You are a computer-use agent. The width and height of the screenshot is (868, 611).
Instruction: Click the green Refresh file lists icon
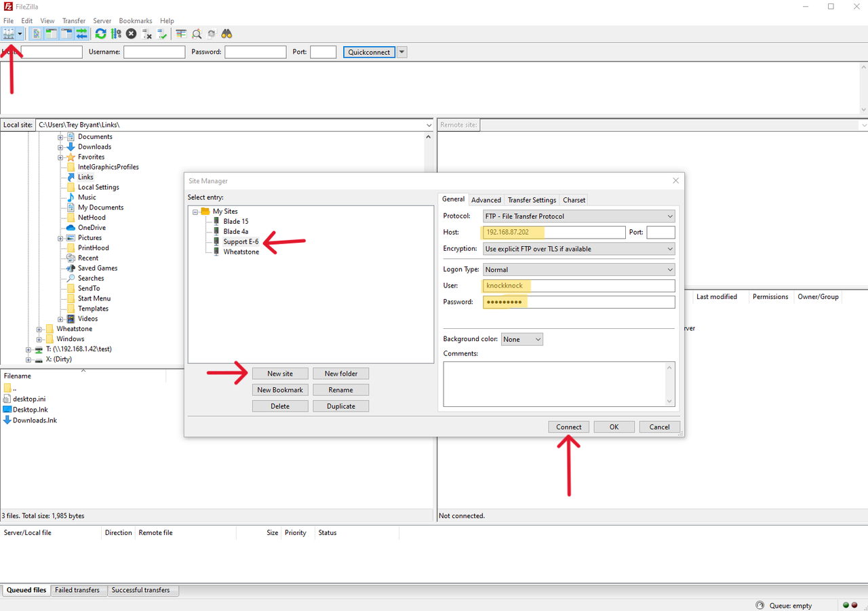100,33
